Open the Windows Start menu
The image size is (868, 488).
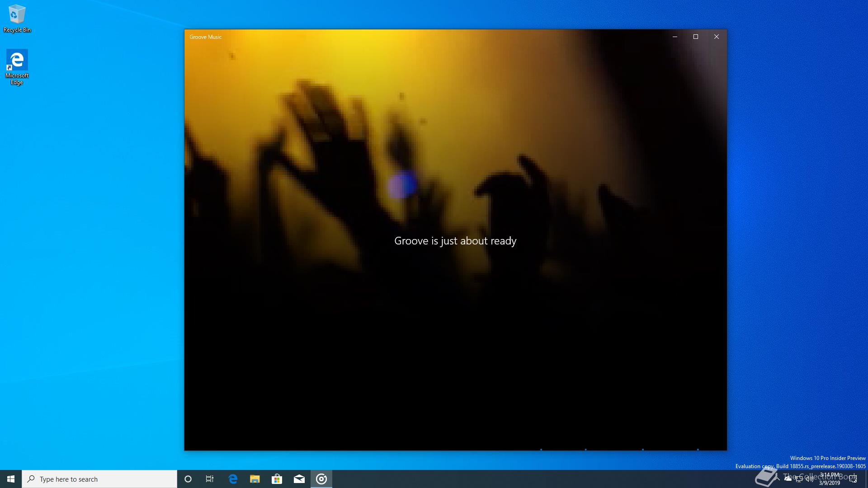click(x=11, y=479)
